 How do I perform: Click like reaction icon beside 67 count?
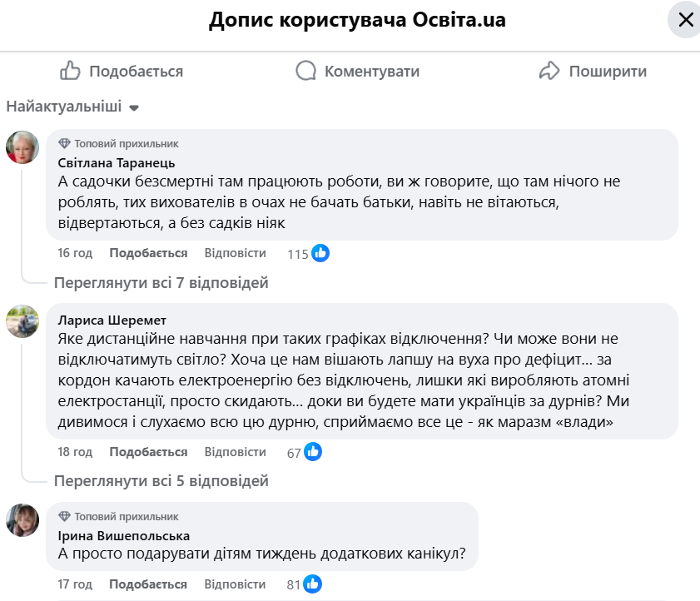coord(313,452)
